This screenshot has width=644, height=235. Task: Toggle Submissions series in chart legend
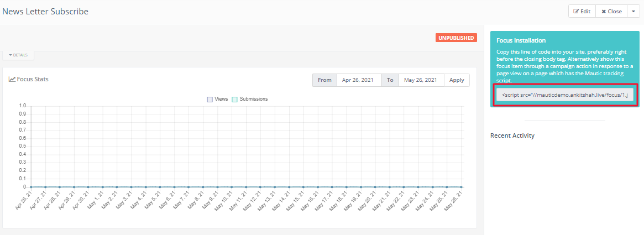point(250,99)
